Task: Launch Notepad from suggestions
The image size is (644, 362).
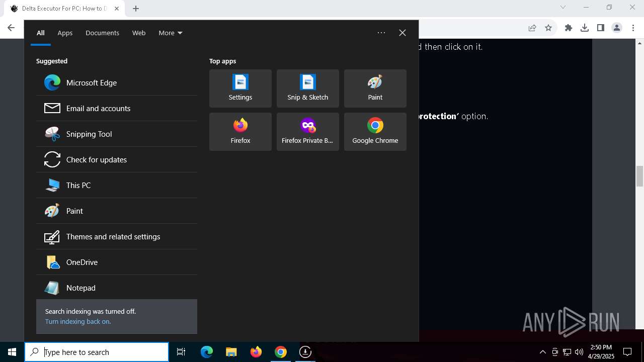Action: [117, 288]
